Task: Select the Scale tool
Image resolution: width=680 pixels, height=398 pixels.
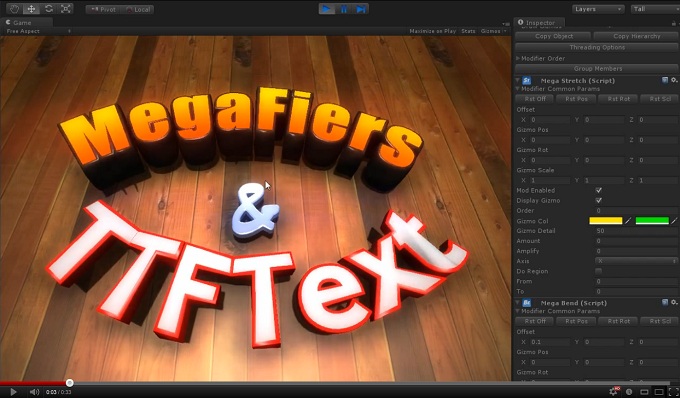Action: tap(65, 9)
